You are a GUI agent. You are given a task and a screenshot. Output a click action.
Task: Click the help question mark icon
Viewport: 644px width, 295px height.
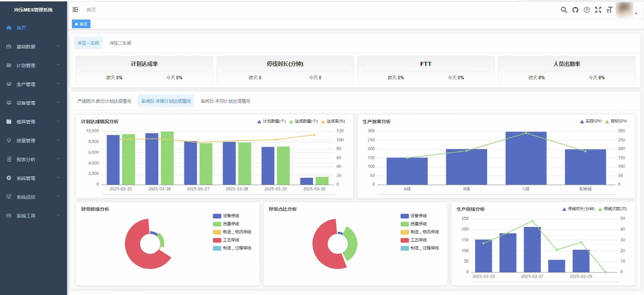pos(587,10)
